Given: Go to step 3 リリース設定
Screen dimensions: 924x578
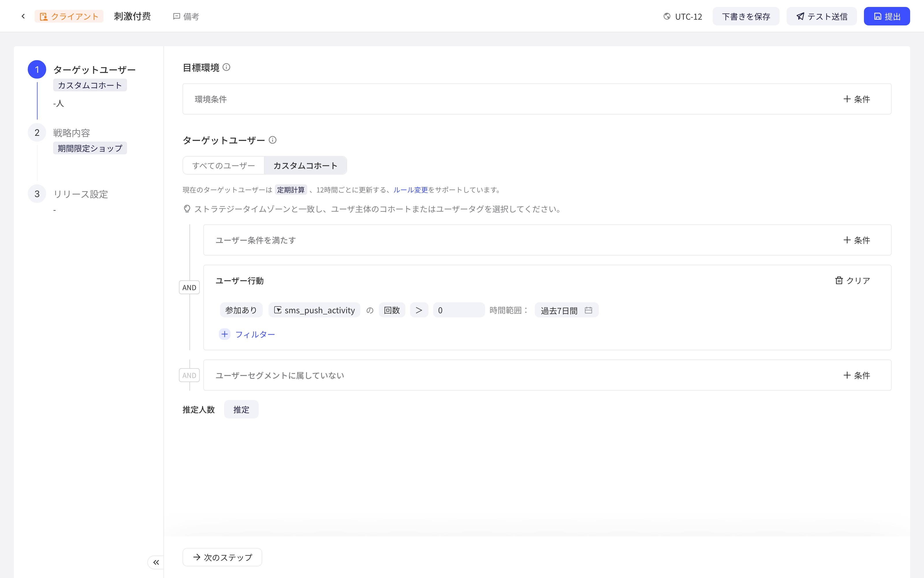Looking at the screenshot, I should [81, 194].
